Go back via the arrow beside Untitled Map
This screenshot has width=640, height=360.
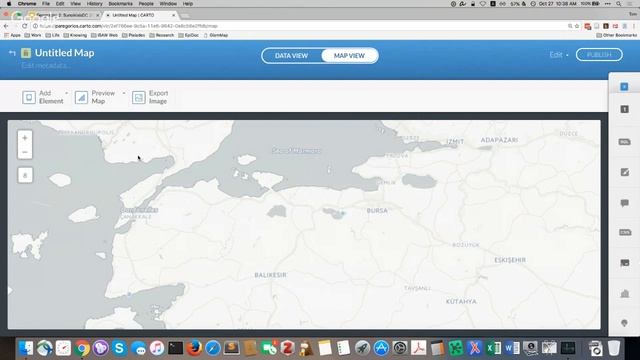tap(12, 53)
